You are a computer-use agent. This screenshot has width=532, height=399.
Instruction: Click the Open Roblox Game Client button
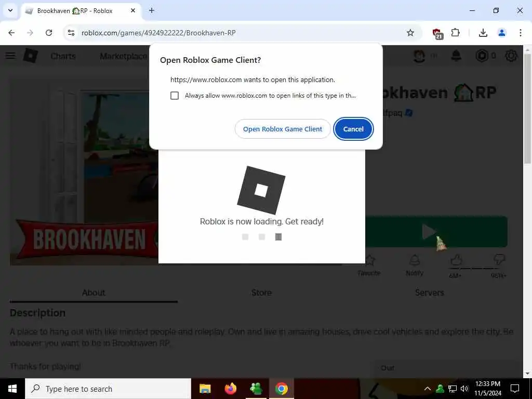coord(283,129)
